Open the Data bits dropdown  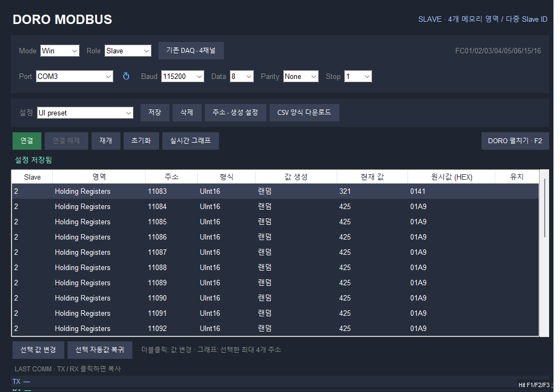[242, 76]
